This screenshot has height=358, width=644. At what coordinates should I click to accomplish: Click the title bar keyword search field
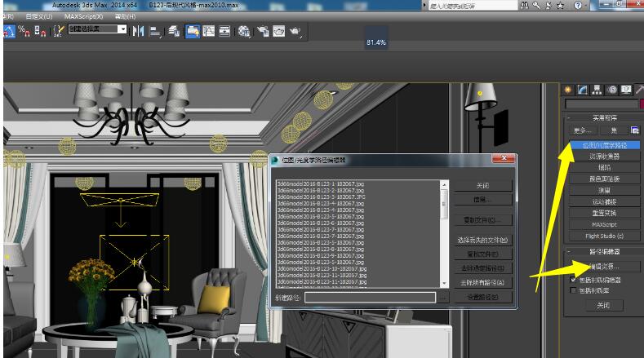473,6
